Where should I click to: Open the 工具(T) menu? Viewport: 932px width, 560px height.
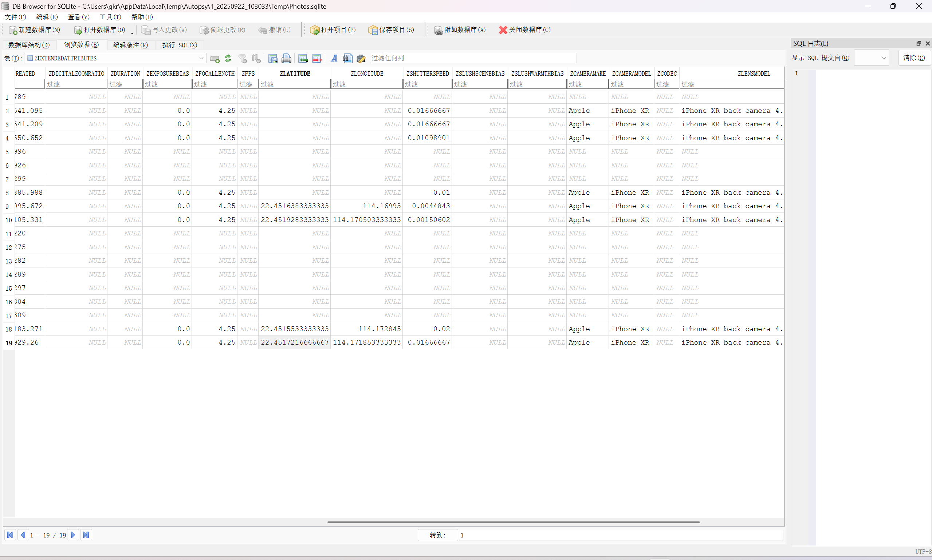tap(110, 17)
